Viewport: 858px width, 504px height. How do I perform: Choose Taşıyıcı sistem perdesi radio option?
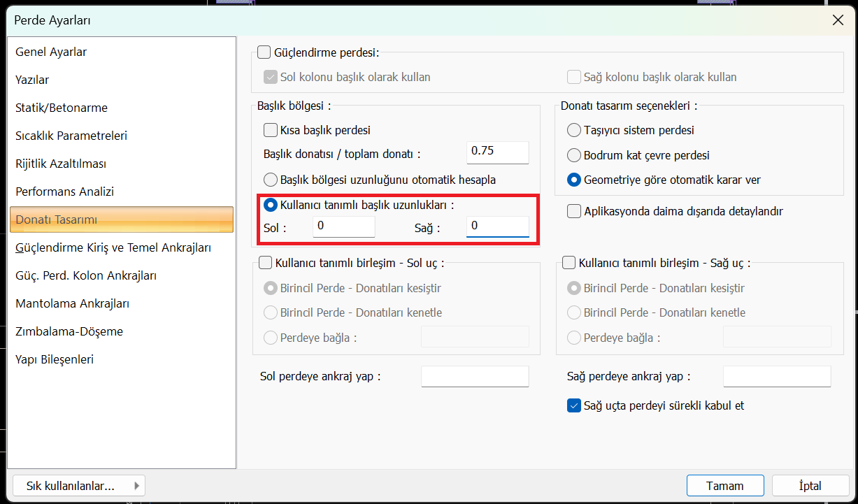click(x=574, y=130)
